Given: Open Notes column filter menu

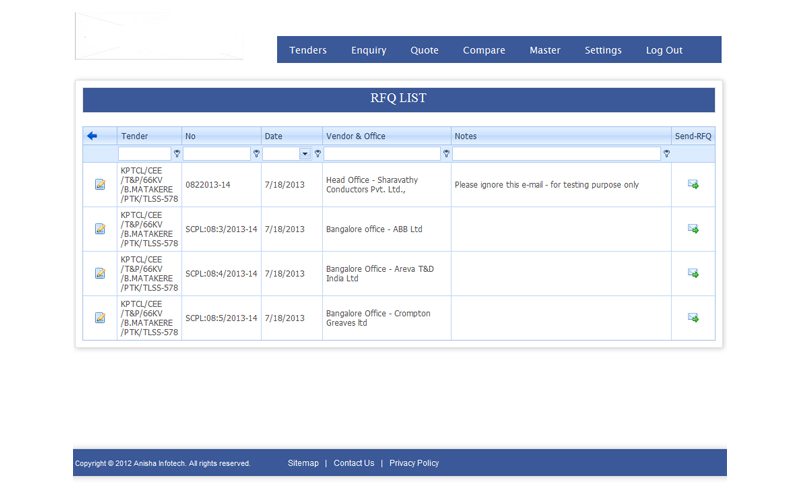Looking at the screenshot, I should pos(666,154).
